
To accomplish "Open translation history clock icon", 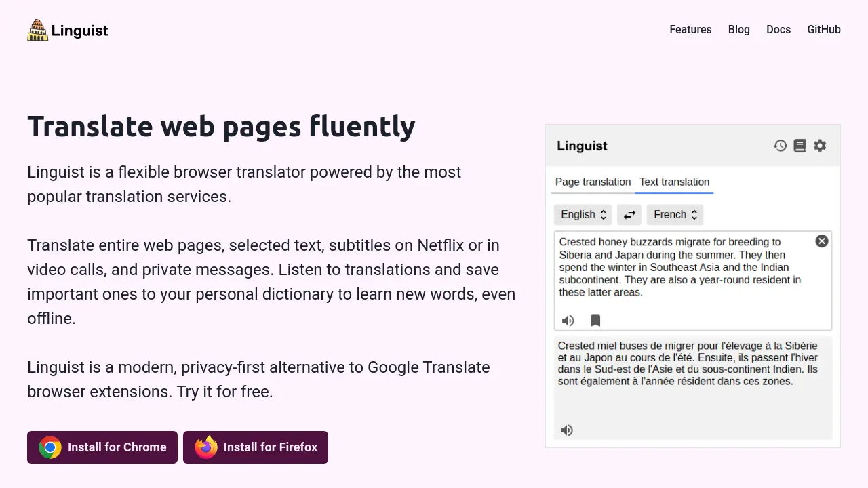I will (x=780, y=146).
